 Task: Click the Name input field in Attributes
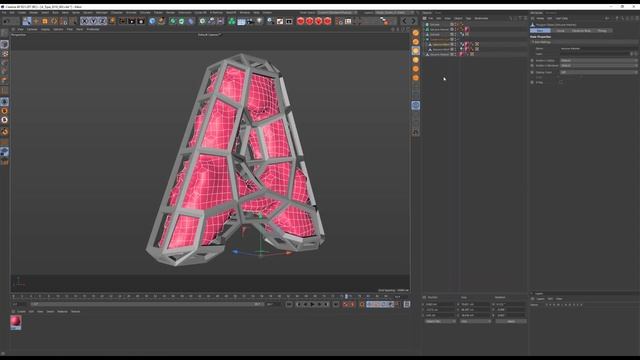[x=598, y=49]
